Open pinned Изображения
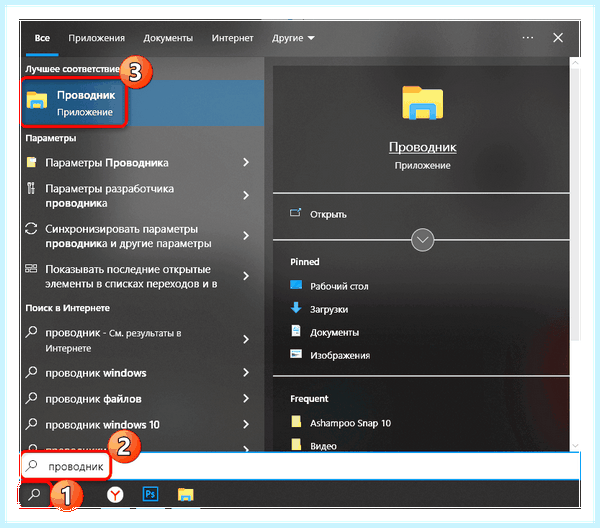The width and height of the screenshot is (600, 528). (340, 355)
